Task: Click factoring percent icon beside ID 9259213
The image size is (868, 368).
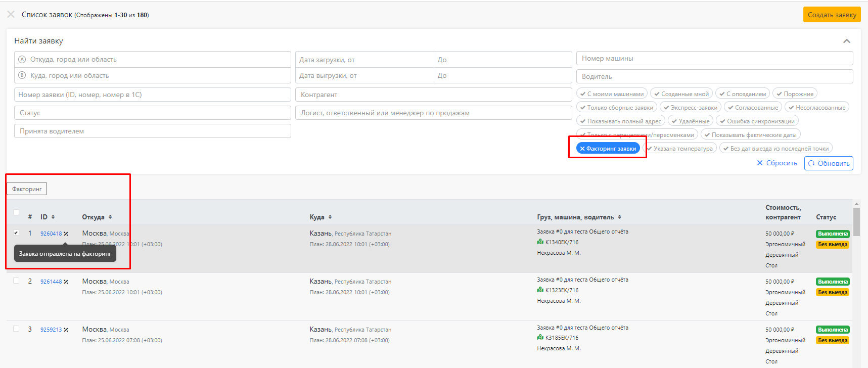Action: click(66, 330)
